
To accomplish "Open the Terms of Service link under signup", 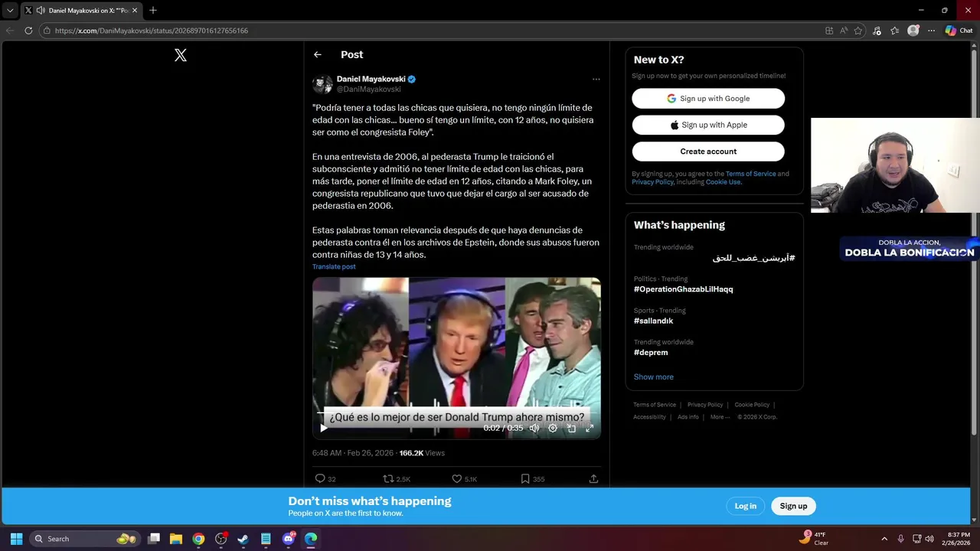I will click(750, 174).
